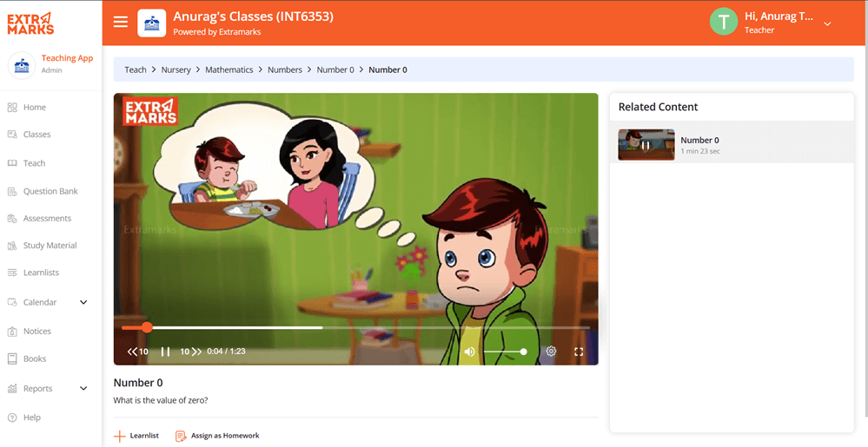Click the green T user avatar

[x=724, y=22]
